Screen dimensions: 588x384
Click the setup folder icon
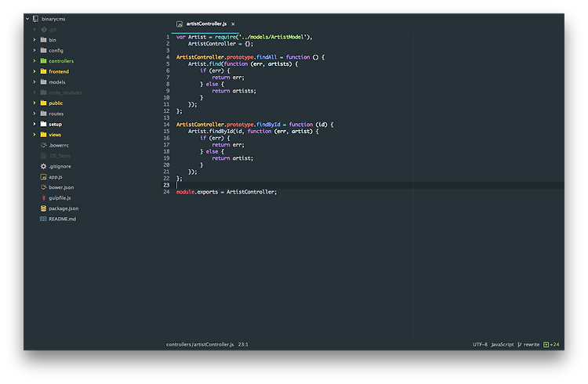[x=43, y=124]
